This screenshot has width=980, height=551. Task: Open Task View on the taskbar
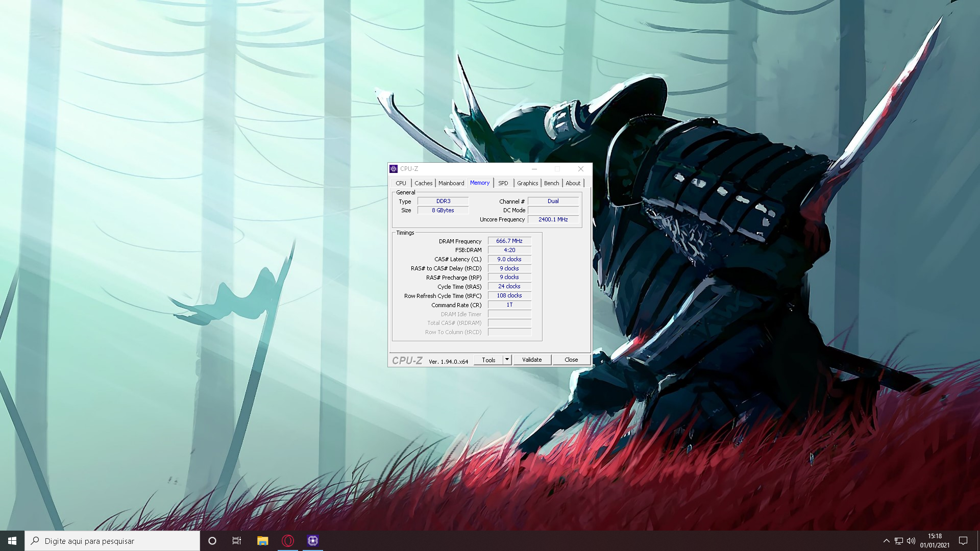tap(237, 541)
